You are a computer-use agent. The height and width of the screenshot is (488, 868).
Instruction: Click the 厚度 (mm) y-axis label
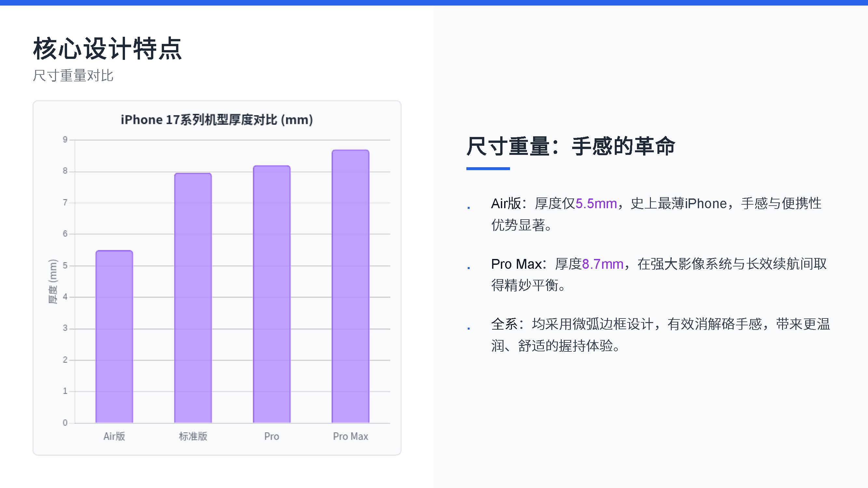53,281
